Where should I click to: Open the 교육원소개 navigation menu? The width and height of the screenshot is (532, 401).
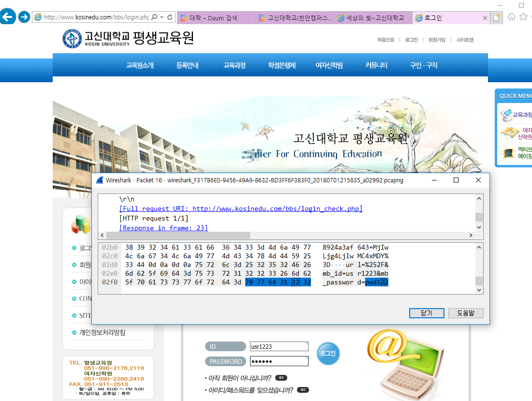pyautogui.click(x=140, y=65)
